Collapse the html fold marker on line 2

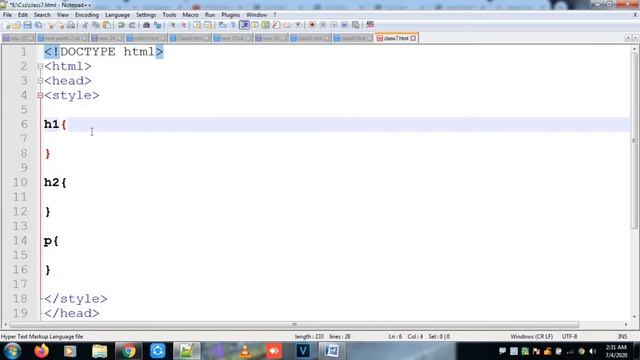[x=40, y=66]
